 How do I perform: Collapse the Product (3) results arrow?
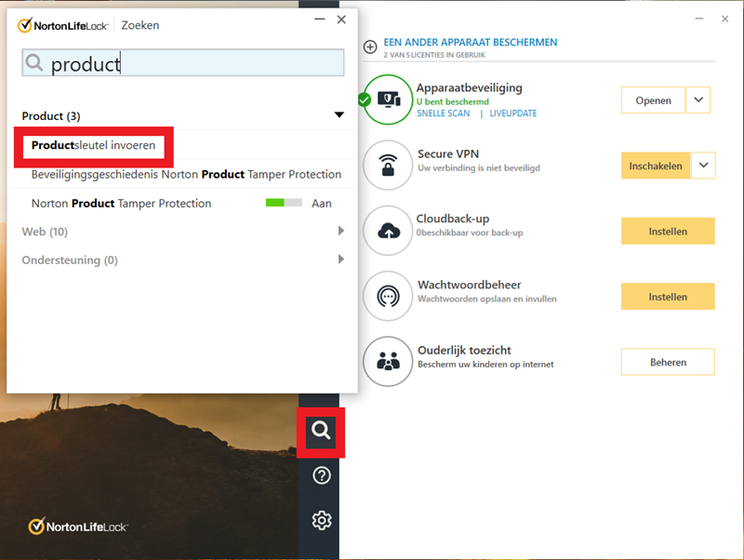(x=339, y=114)
